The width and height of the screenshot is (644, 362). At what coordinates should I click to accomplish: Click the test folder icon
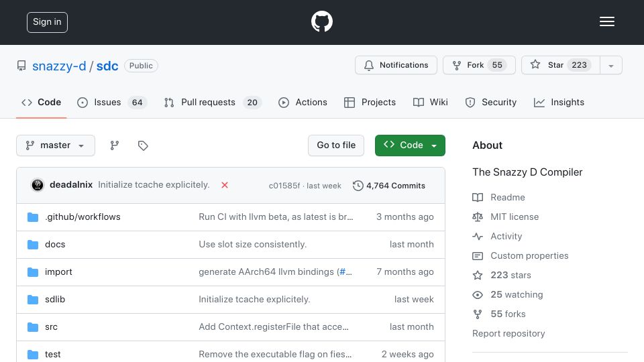(33, 355)
